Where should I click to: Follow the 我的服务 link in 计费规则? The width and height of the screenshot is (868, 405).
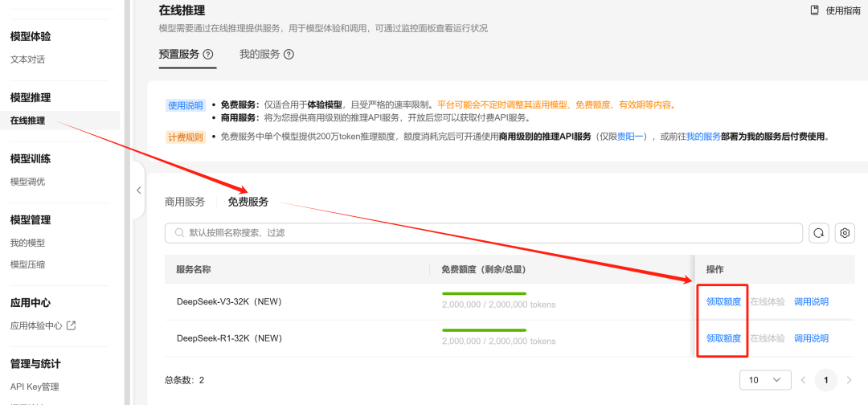click(703, 137)
